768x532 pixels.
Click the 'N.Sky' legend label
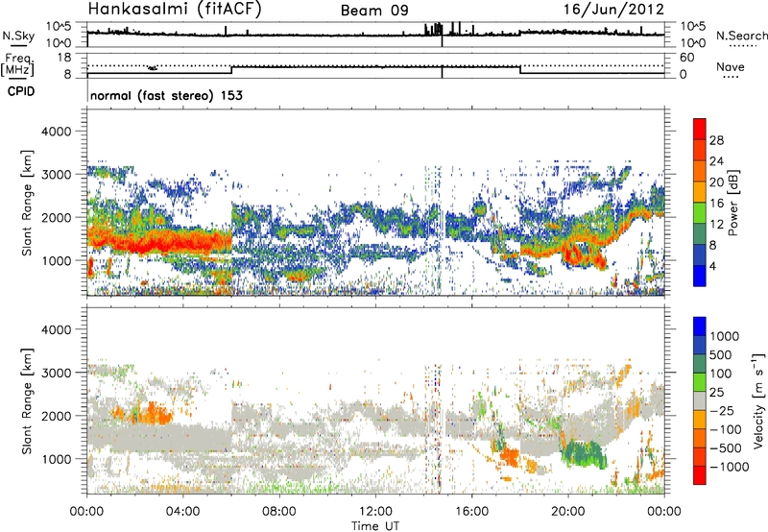click(18, 36)
